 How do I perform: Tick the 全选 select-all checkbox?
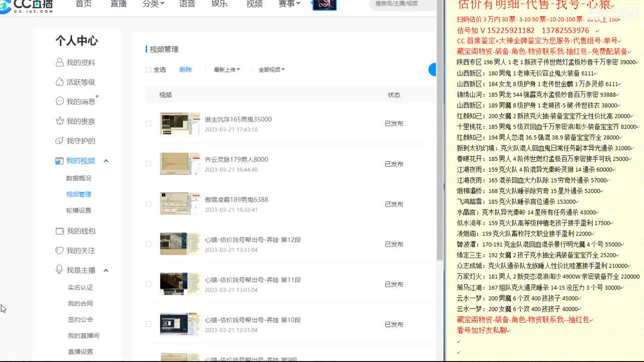(148, 70)
